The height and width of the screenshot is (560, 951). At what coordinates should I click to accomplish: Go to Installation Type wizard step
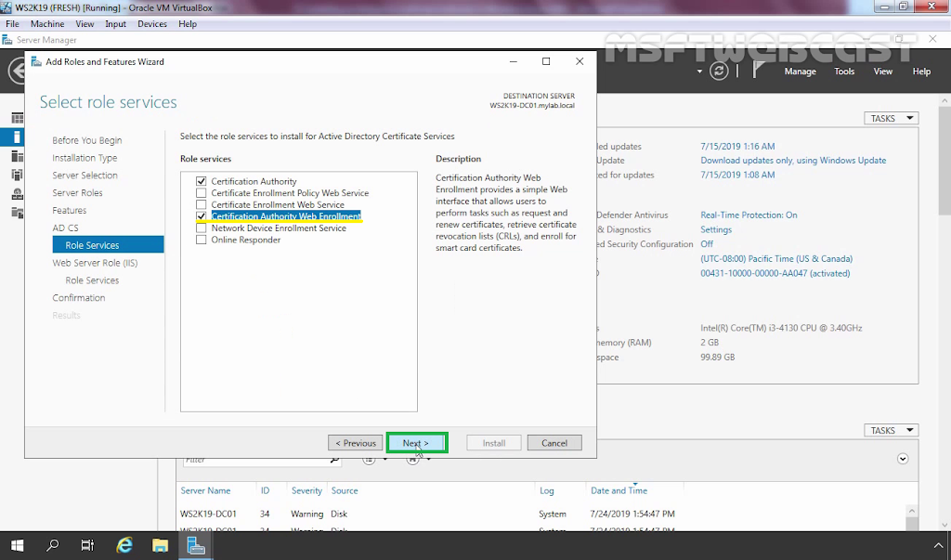point(85,158)
